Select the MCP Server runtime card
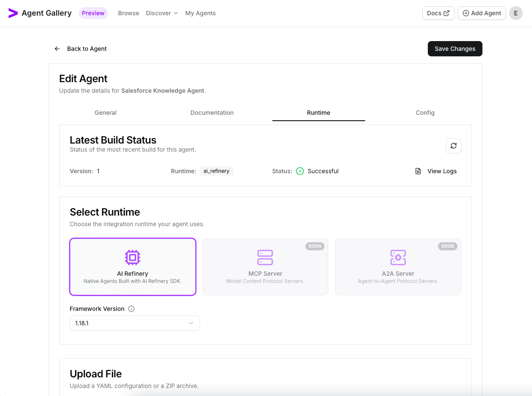This screenshot has width=532, height=396. tap(265, 266)
